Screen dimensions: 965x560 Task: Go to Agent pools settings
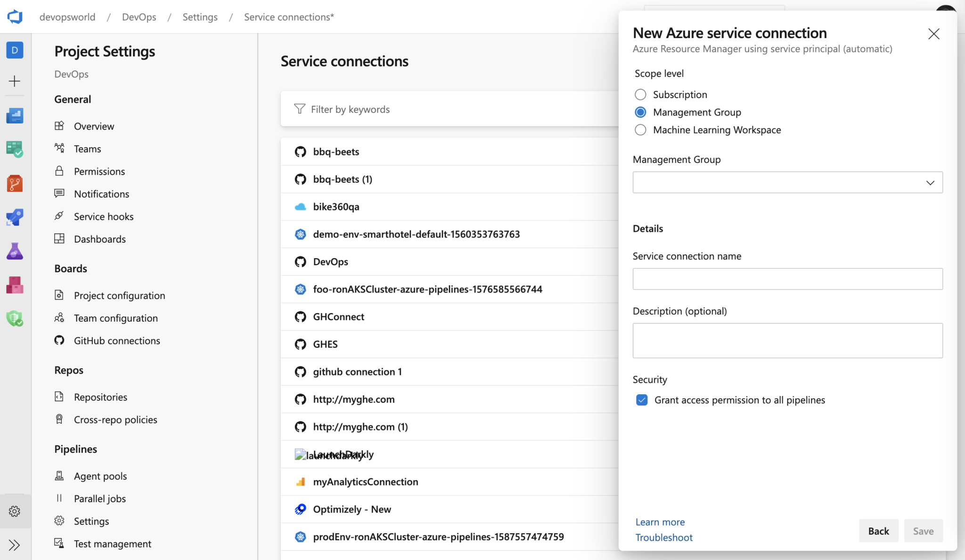click(x=100, y=476)
